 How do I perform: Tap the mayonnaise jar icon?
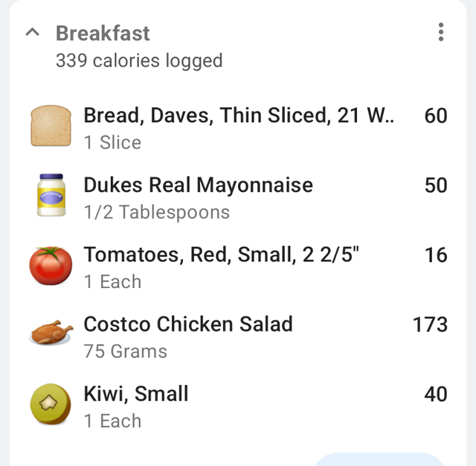(x=51, y=196)
